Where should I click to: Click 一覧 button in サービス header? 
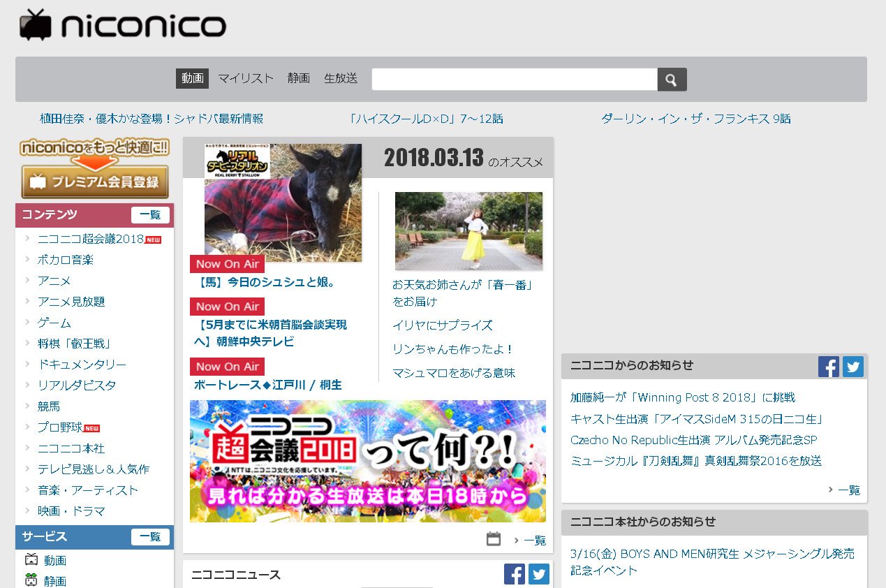coord(150,537)
